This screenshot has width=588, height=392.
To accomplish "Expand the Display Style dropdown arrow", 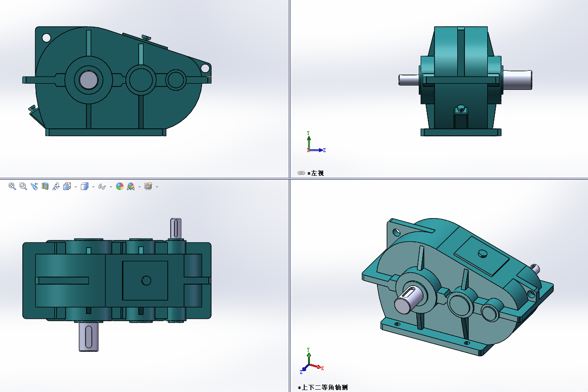I will coord(93,187).
